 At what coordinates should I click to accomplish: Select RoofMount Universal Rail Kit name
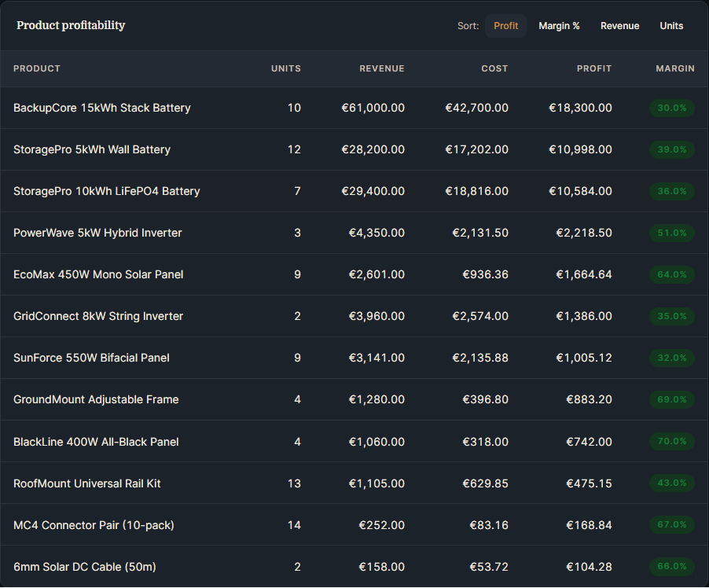(86, 483)
